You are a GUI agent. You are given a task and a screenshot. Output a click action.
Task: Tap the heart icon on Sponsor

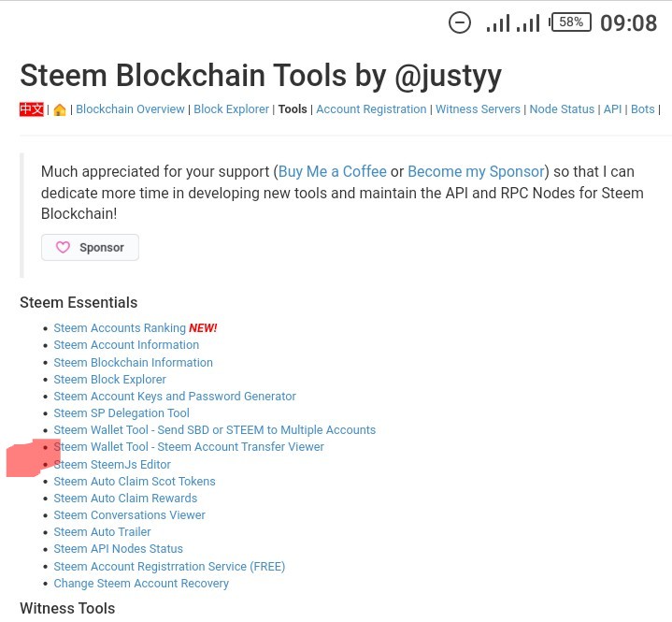[63, 247]
